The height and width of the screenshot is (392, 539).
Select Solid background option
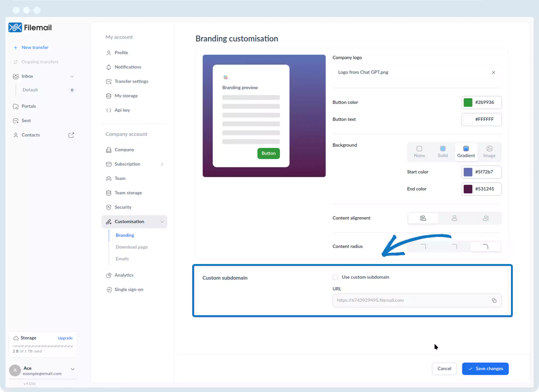click(443, 152)
